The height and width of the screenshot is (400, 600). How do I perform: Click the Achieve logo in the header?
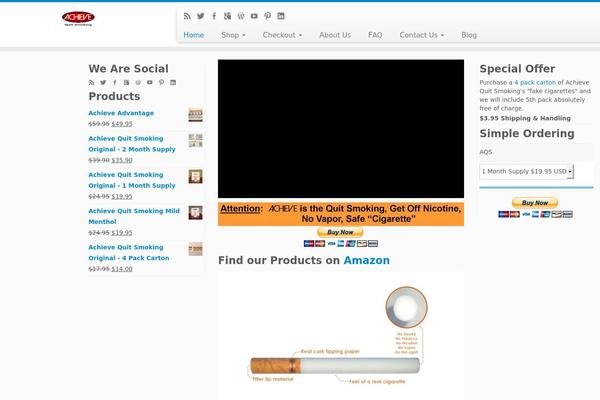[78, 18]
